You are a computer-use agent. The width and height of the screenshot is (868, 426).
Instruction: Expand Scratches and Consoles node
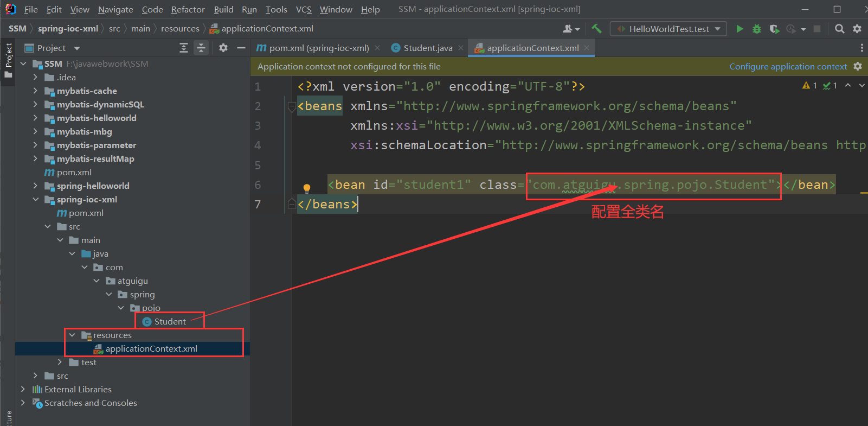pos(23,403)
